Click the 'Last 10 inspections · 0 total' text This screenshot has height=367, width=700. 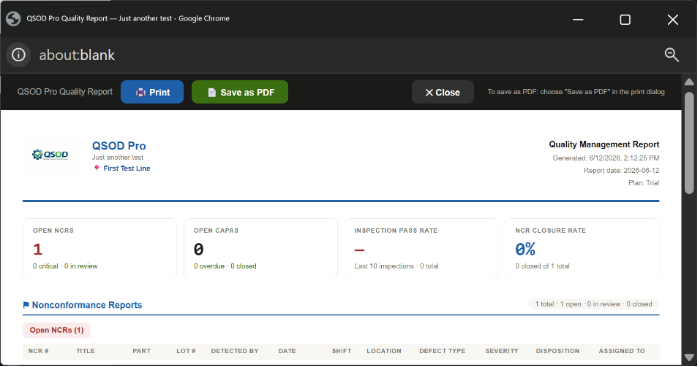[396, 266]
